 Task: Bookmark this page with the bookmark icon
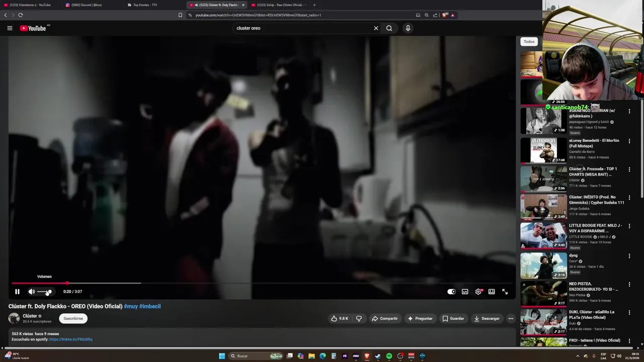[x=180, y=15]
